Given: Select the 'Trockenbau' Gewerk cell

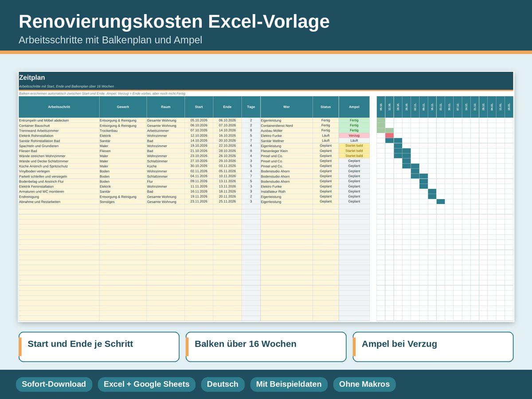Looking at the screenshot, I should [123, 130].
